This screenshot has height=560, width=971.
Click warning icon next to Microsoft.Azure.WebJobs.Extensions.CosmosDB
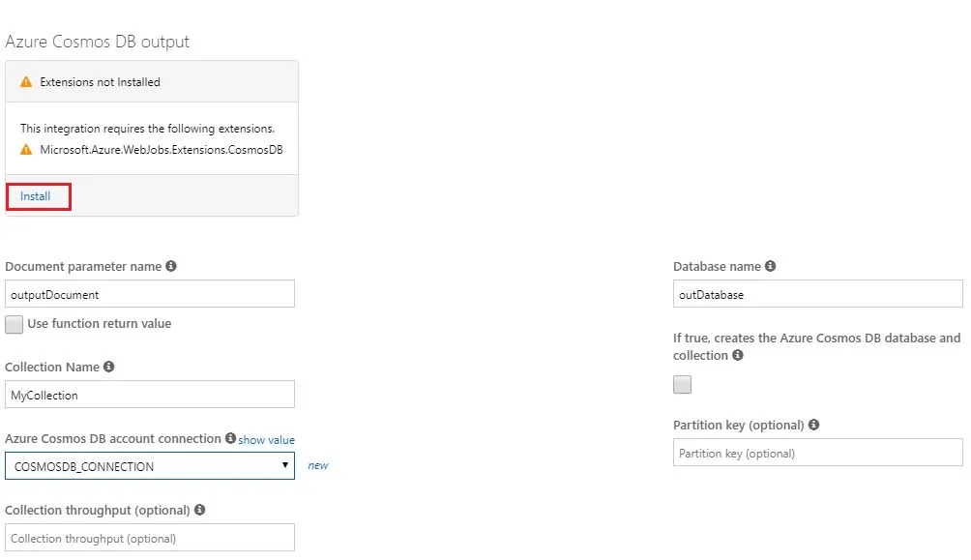pos(27,150)
